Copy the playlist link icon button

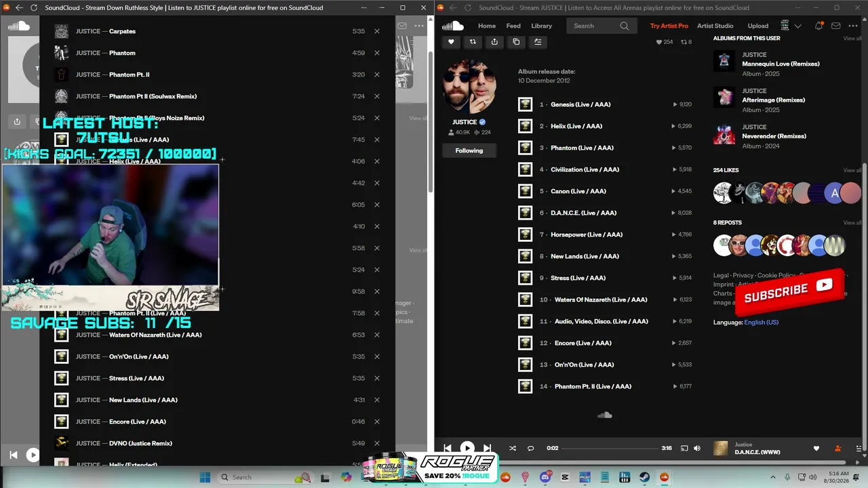[516, 42]
